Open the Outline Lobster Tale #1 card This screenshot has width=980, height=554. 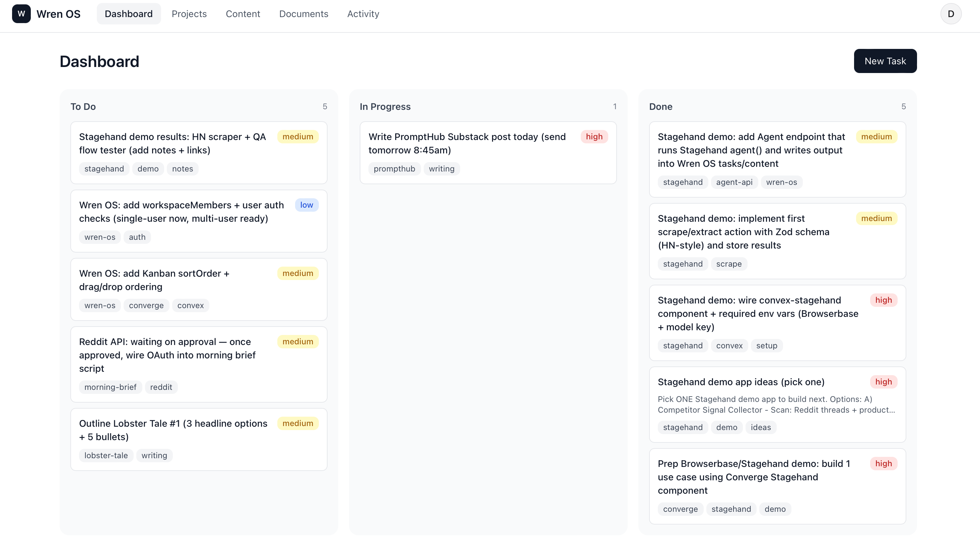(173, 430)
